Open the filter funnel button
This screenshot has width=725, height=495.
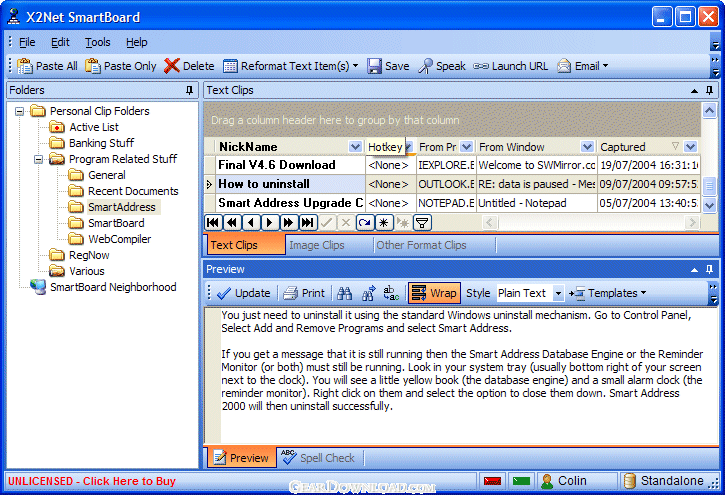point(422,223)
